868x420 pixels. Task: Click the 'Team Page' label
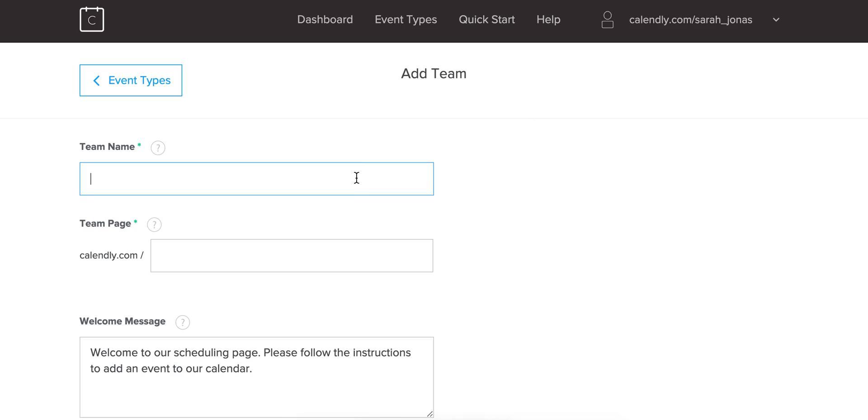[x=105, y=224]
